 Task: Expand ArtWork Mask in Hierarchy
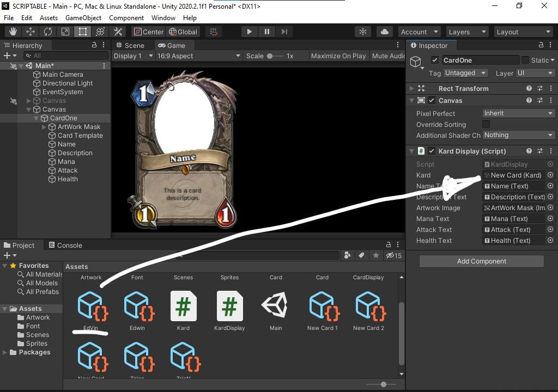[x=44, y=127]
